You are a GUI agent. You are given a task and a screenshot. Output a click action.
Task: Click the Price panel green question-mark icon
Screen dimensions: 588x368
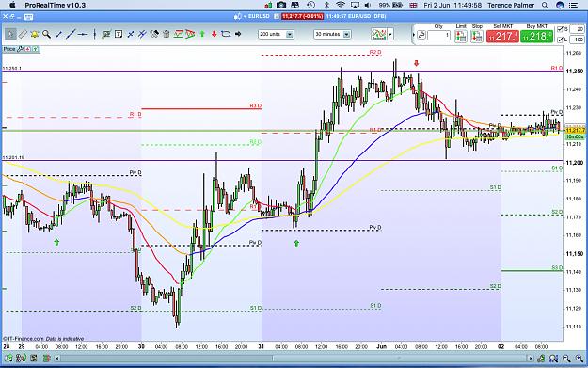[35, 49]
